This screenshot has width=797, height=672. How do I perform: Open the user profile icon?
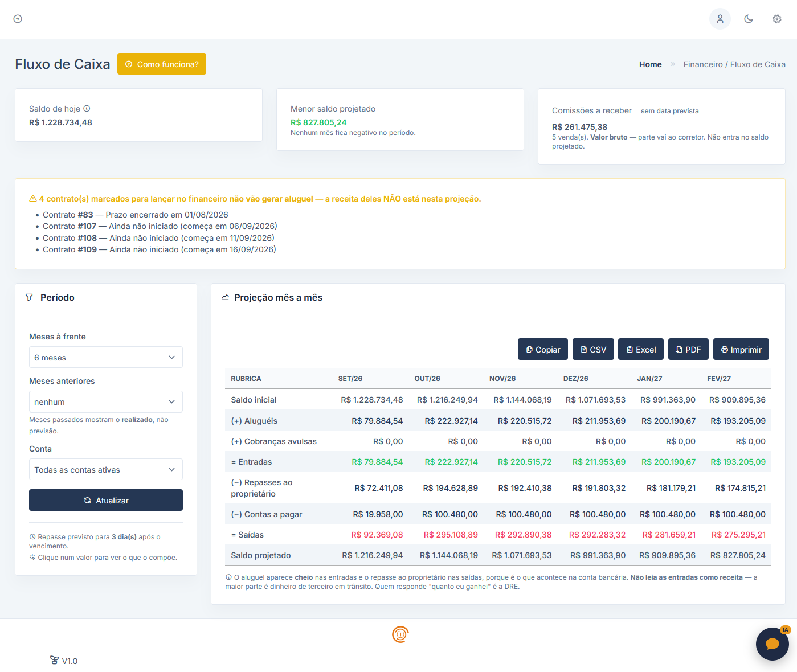pos(720,19)
